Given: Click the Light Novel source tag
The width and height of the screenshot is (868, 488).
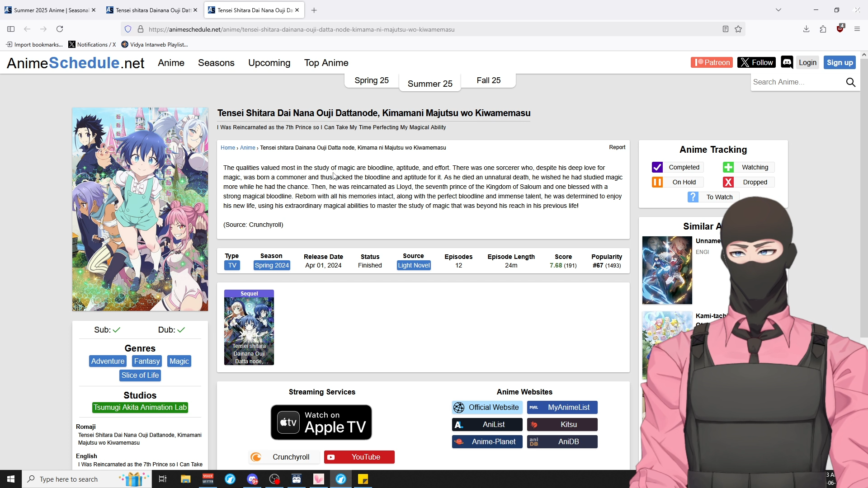Looking at the screenshot, I should pos(414,266).
